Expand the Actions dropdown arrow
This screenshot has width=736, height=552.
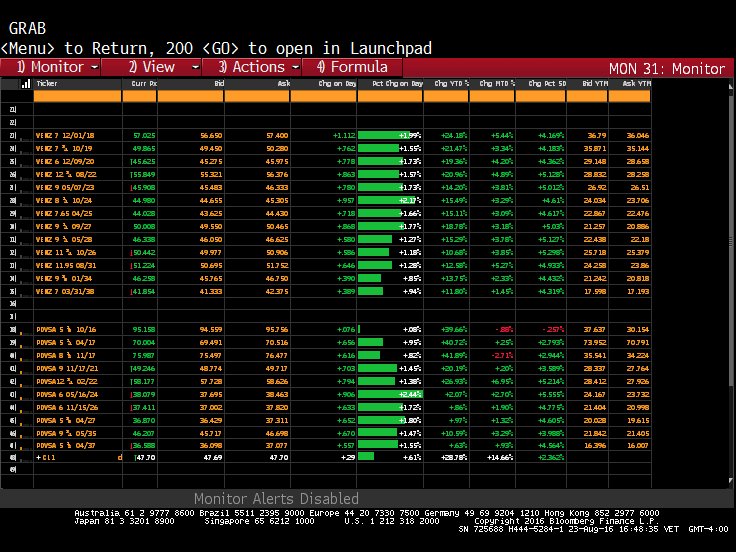pos(296,68)
